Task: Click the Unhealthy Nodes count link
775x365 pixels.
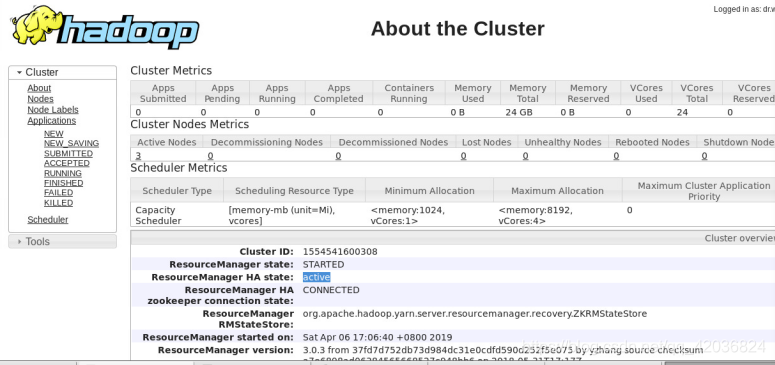Action: click(x=525, y=156)
